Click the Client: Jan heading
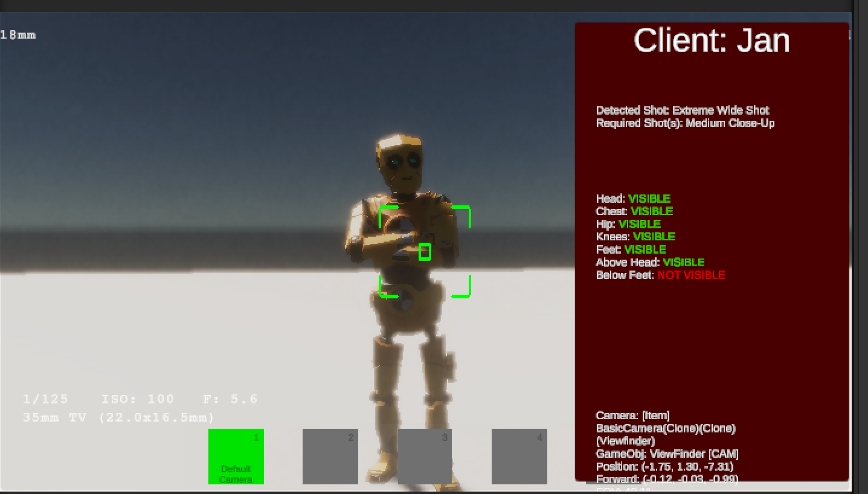The height and width of the screenshot is (494, 868). pos(712,41)
